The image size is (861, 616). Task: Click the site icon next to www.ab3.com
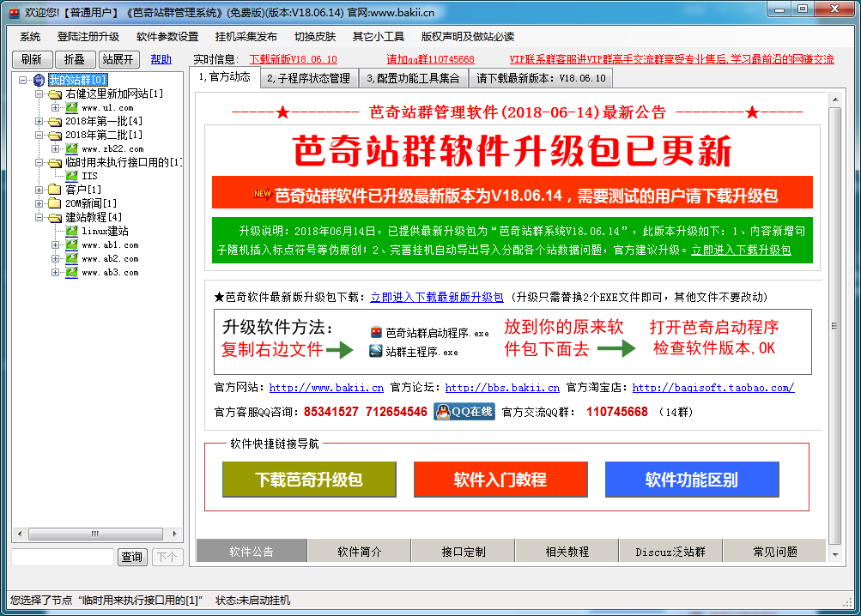click(72, 272)
